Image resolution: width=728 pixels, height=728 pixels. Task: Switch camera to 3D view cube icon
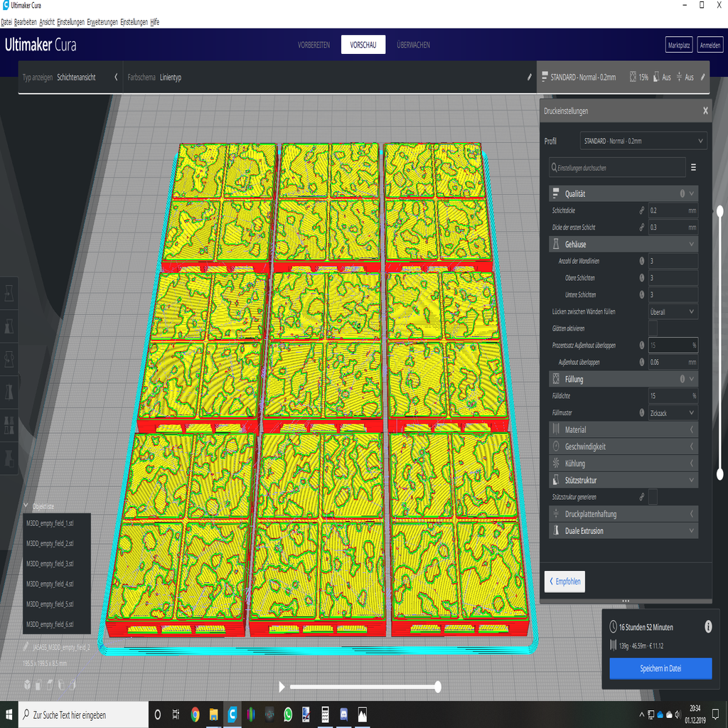pos(28,685)
